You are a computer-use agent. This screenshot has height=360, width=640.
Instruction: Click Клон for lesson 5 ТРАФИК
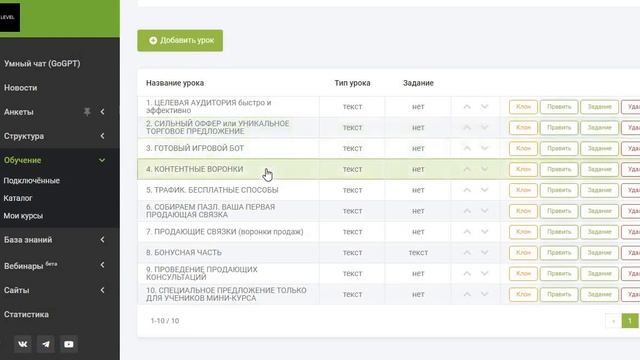(x=523, y=190)
